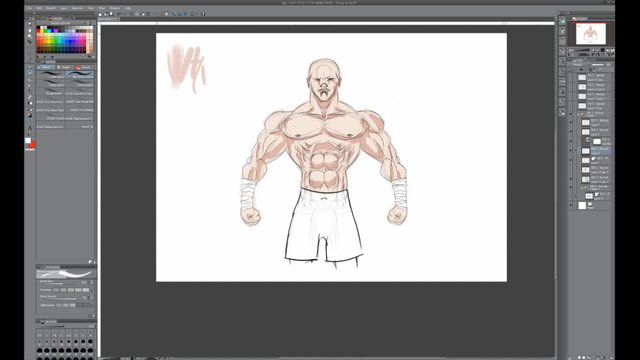Select the open canvas document tab
The width and height of the screenshot is (640, 360).
click(109, 19)
